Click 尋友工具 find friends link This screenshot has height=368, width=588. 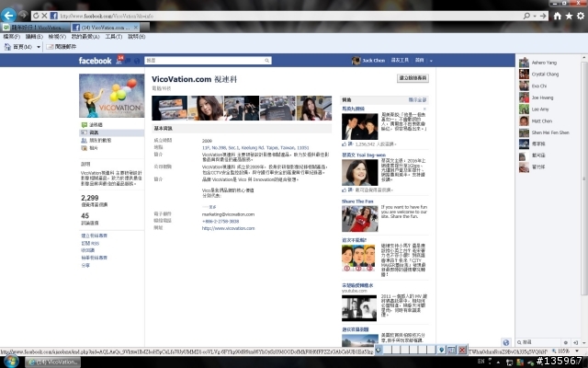(400, 60)
